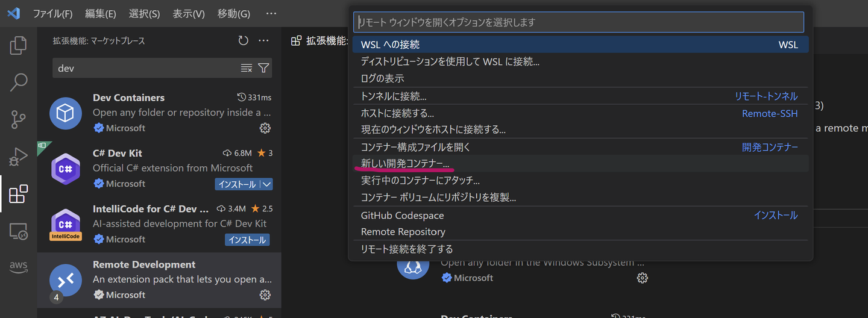Open IntelliCode for C# Dev extension entry
This screenshot has width=868, height=318.
159,225
